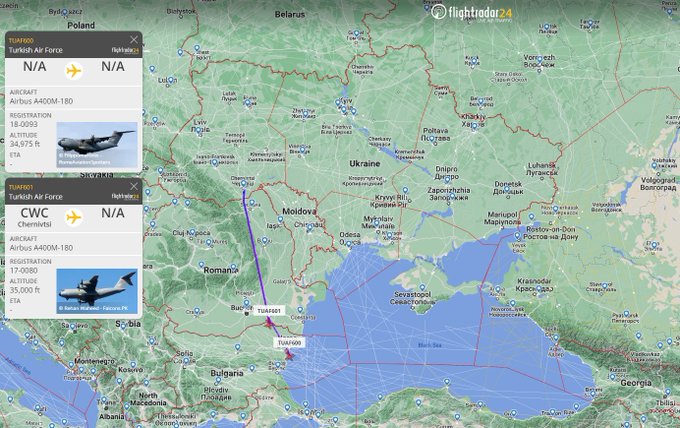The height and width of the screenshot is (428, 680).
Task: Click Zaporizhzhia airport pin
Action: (x=452, y=196)
